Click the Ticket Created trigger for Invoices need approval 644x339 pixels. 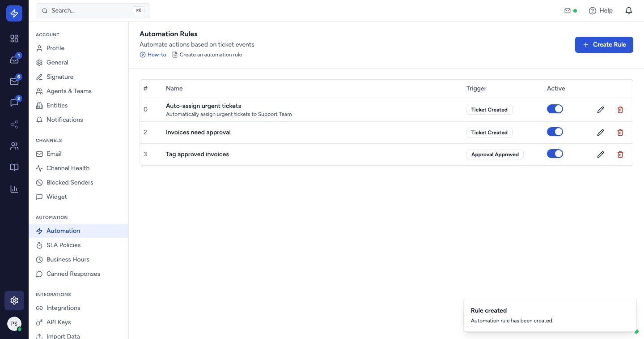click(489, 133)
